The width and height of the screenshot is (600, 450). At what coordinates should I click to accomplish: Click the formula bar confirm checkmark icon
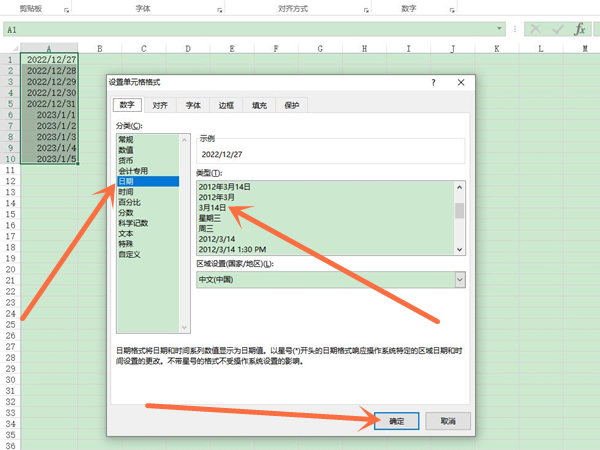click(x=558, y=30)
